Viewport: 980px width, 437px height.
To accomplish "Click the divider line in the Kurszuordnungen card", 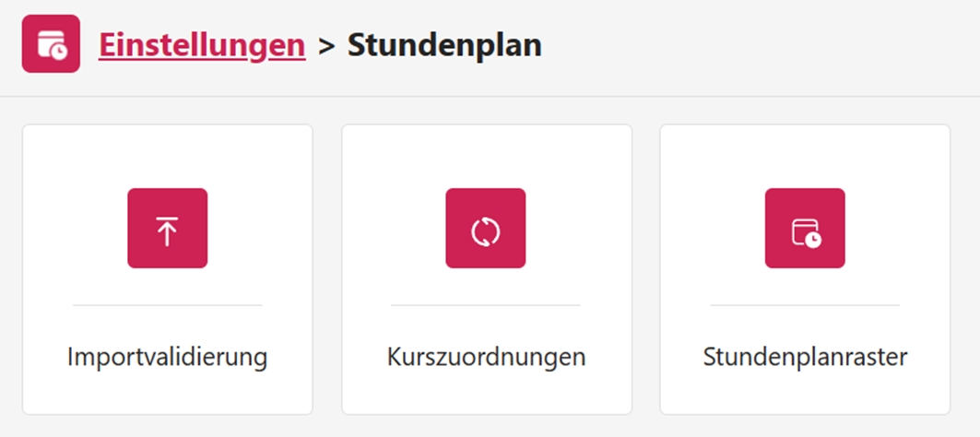I will [x=486, y=304].
